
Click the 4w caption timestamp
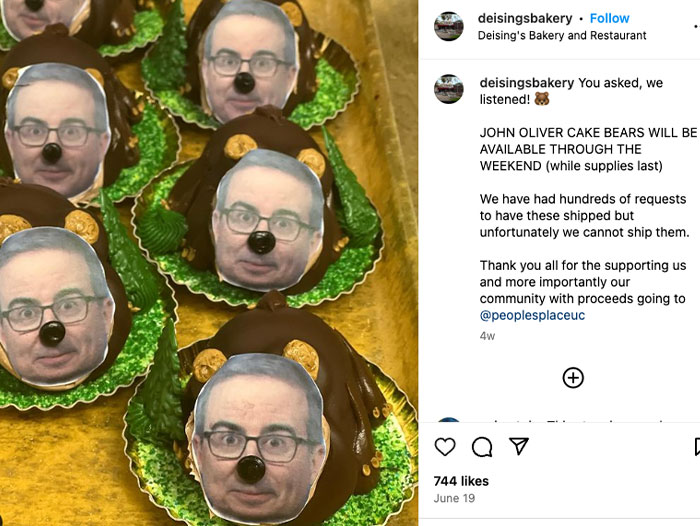coord(487,336)
